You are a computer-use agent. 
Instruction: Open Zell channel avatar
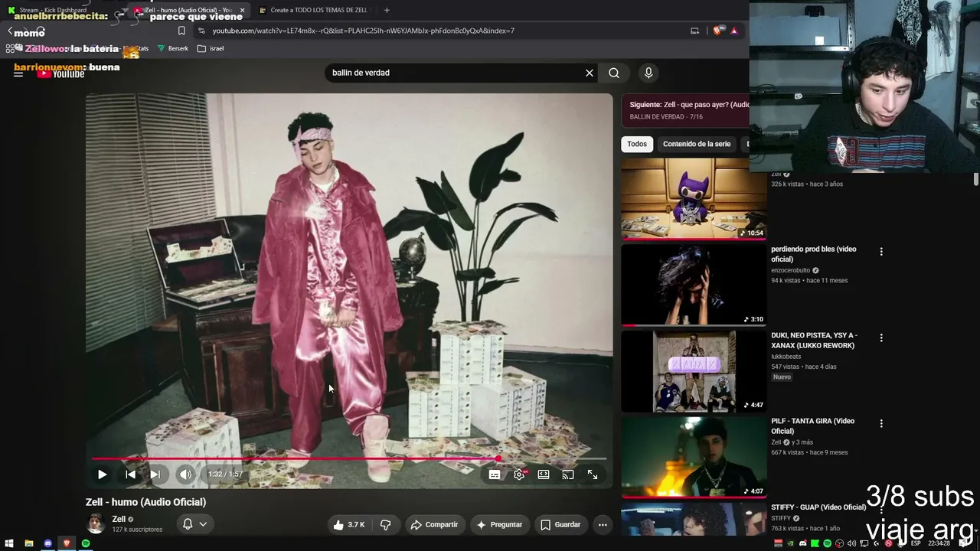(96, 523)
